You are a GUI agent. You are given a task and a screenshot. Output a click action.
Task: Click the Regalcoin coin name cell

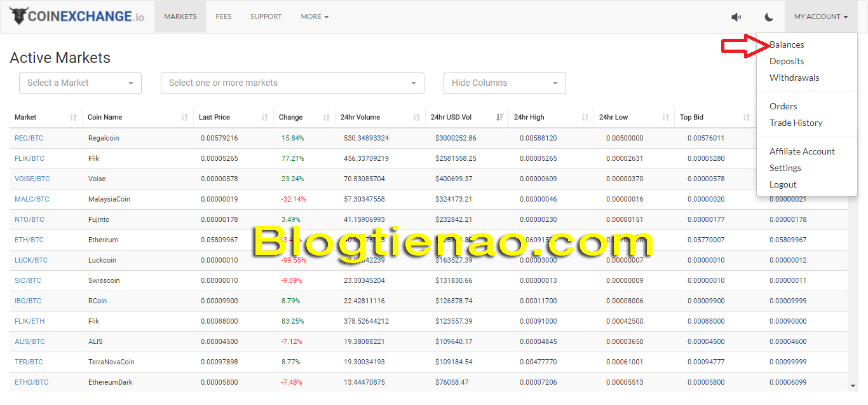click(104, 138)
